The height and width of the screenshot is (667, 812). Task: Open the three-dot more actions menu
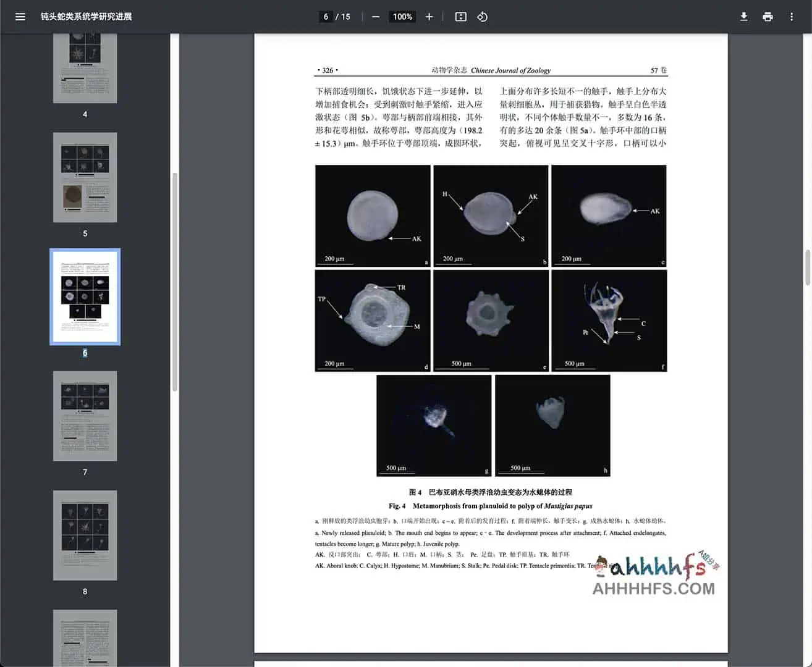click(x=791, y=17)
